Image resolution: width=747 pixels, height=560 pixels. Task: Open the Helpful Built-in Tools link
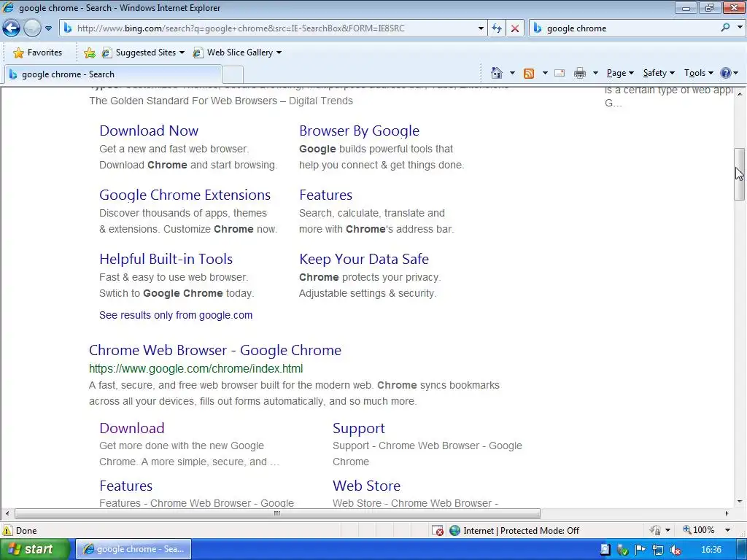click(x=166, y=259)
